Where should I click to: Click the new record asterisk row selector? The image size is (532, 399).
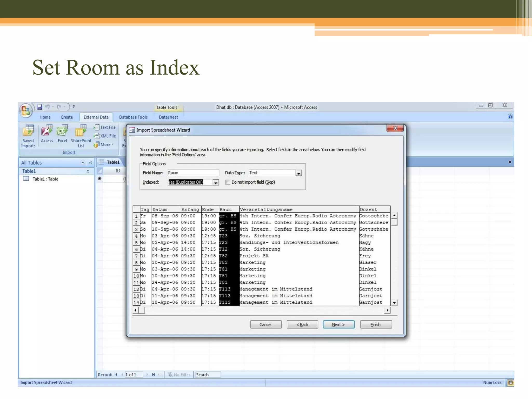[100, 178]
